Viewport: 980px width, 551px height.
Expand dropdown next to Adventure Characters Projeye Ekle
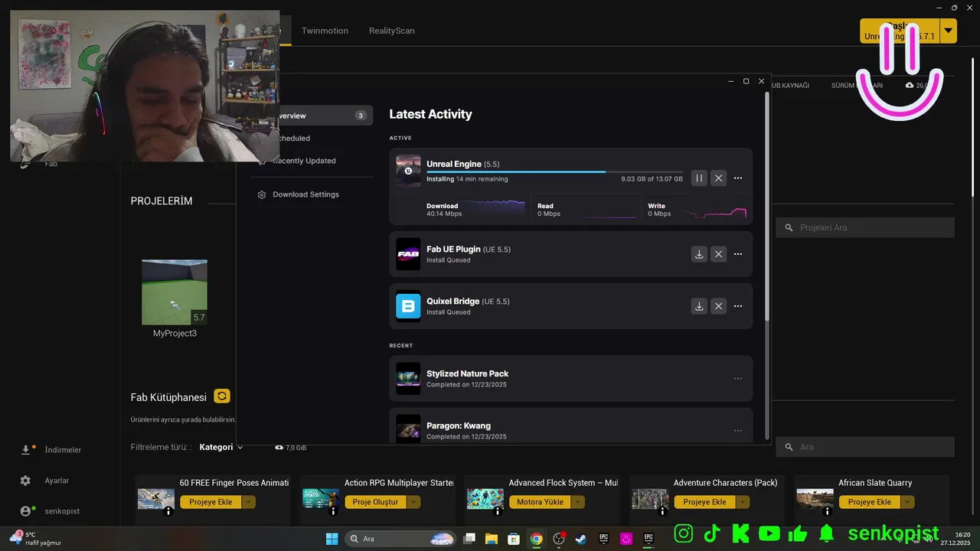[x=743, y=502]
